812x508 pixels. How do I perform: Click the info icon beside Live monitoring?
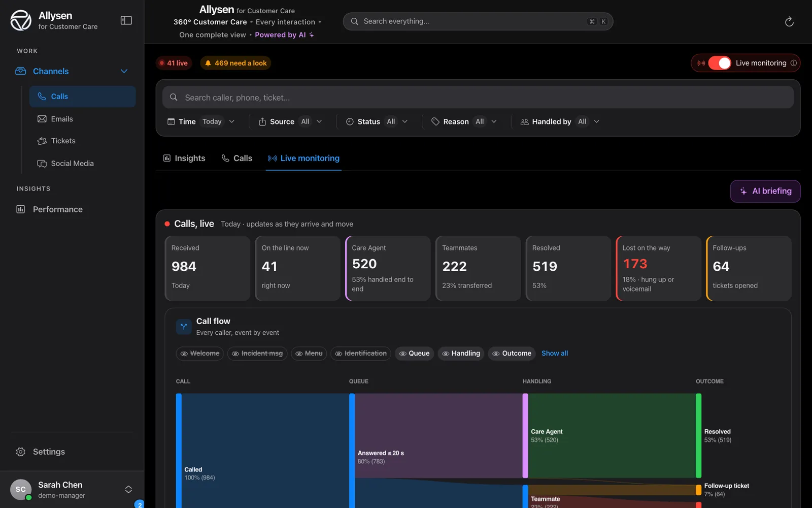[x=794, y=63]
